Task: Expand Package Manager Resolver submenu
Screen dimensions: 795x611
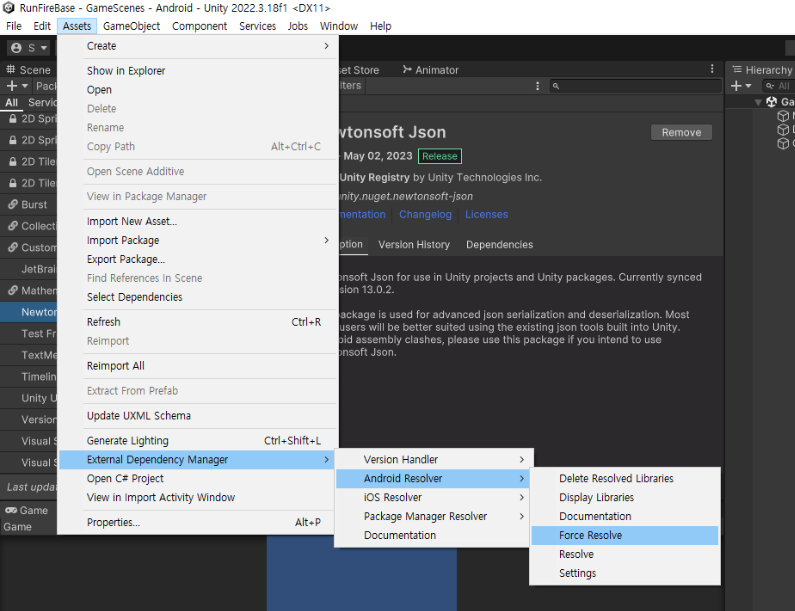Action: coord(433,516)
